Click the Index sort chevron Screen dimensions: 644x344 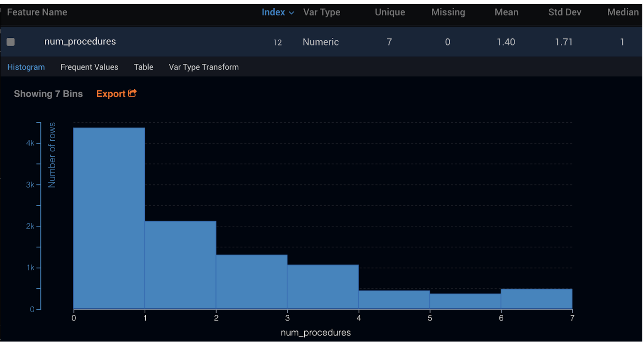coord(292,13)
